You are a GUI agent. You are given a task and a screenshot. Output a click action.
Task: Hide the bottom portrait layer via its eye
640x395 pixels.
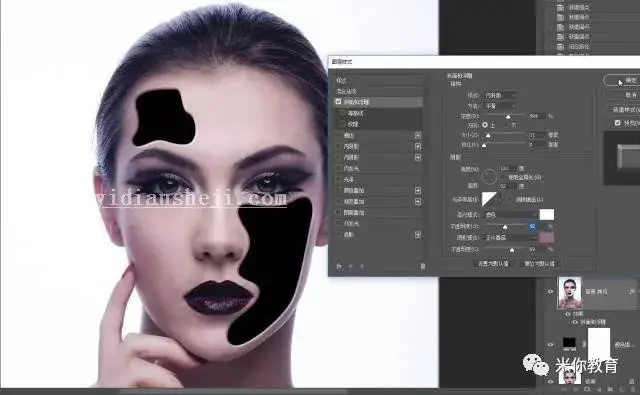550,381
